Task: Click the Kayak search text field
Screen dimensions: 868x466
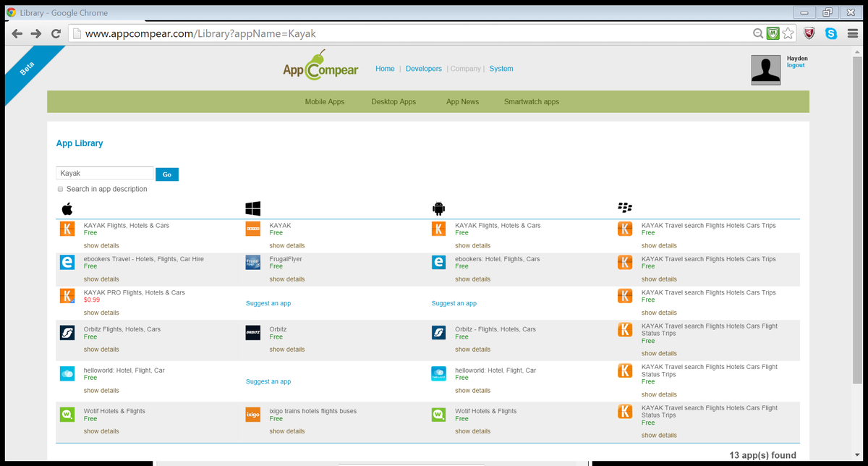Action: click(105, 174)
